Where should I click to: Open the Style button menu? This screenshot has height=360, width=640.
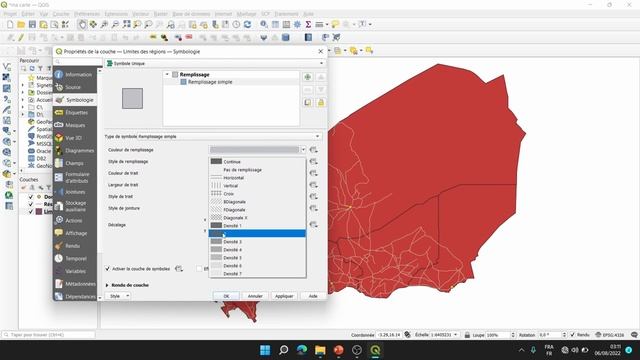(118, 296)
